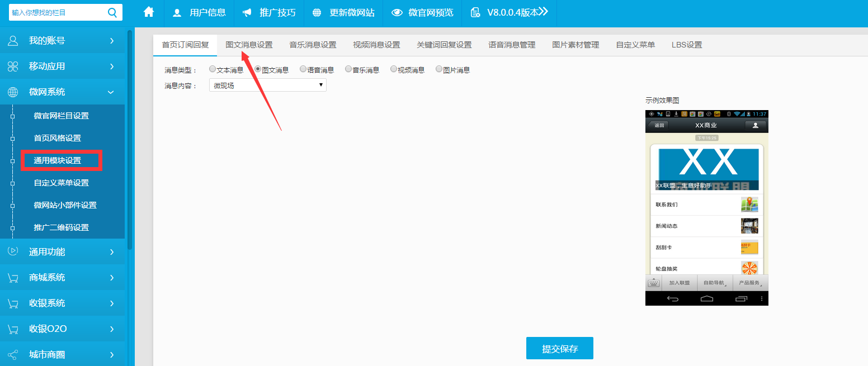Viewport: 868px width, 366px height.
Task: Open 自定义菜单设置 in sidebar
Action: 61,183
